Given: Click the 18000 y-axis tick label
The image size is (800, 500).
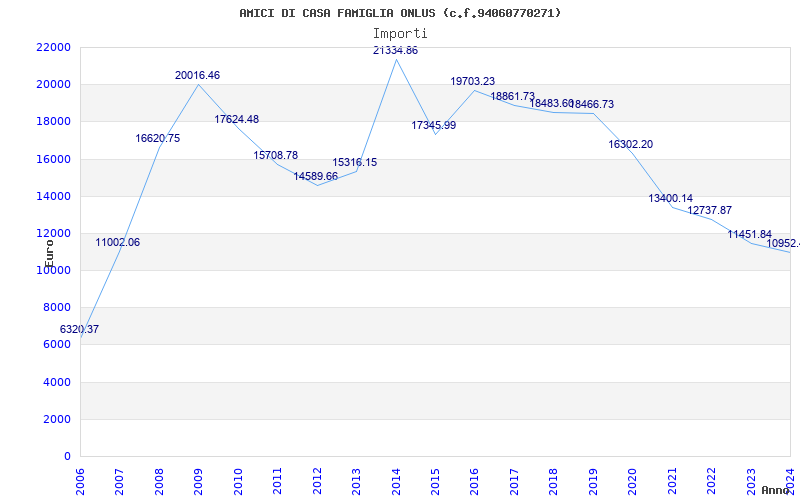Looking at the screenshot, I should pos(54,122).
